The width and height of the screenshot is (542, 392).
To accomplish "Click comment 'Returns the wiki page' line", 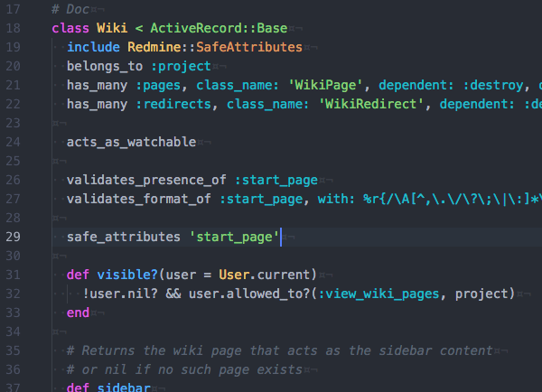I will pyautogui.click(x=280, y=351).
